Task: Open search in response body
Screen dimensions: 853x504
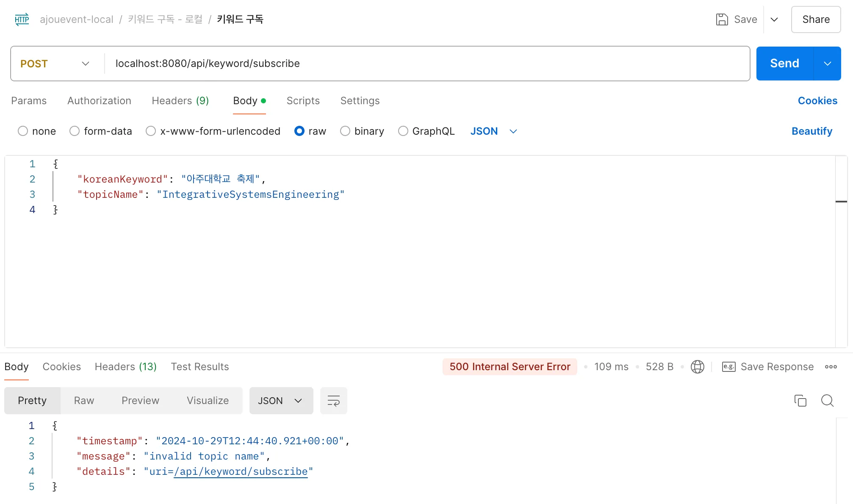Action: 827,401
